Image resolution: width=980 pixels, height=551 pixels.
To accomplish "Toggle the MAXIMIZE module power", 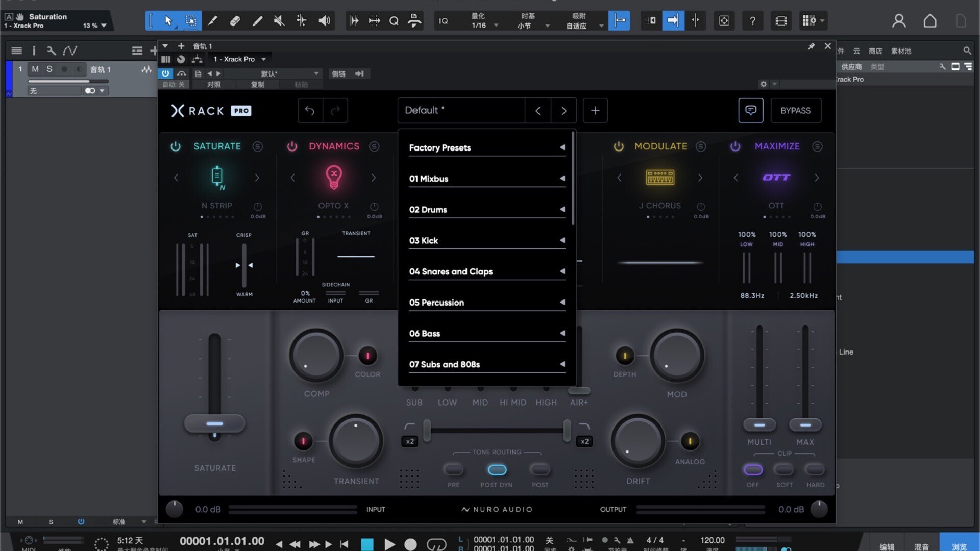I will (735, 146).
